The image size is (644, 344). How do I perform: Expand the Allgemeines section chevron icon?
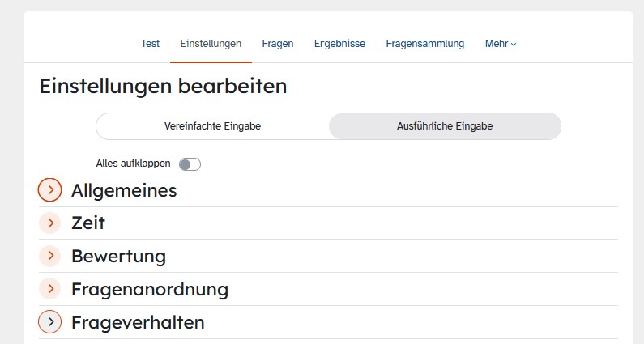pos(49,190)
